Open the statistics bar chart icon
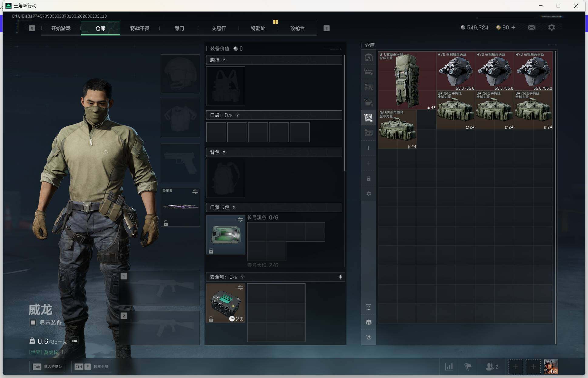Viewport: 588px width, 378px height. pyautogui.click(x=449, y=367)
